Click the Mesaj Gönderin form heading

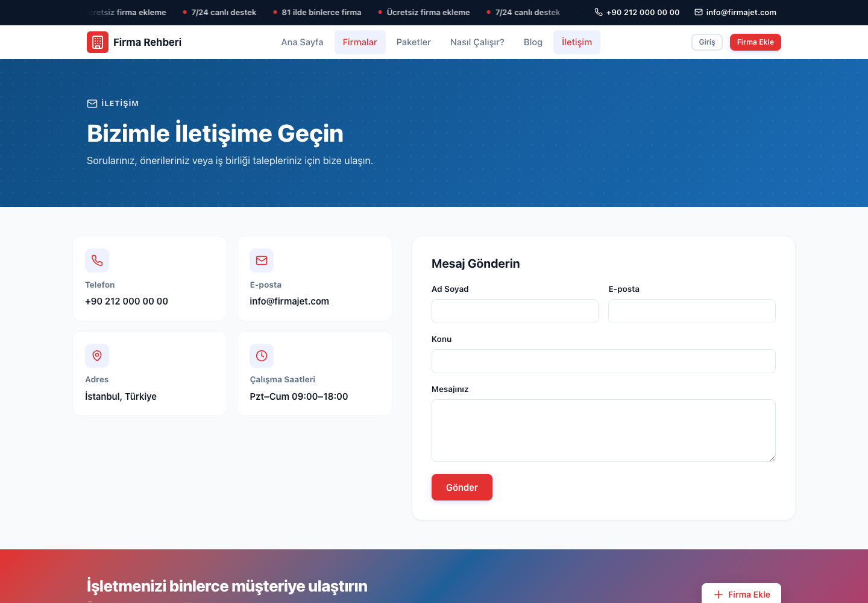pyautogui.click(x=476, y=264)
